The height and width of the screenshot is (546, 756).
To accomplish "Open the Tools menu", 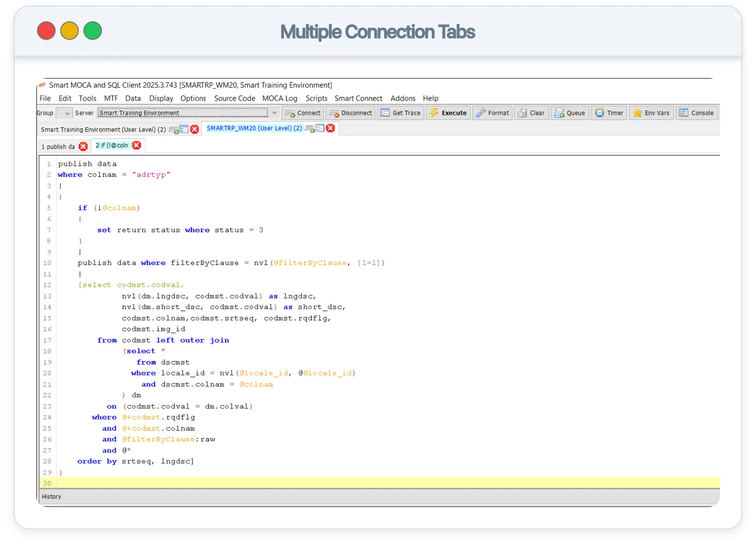I will pyautogui.click(x=88, y=98).
